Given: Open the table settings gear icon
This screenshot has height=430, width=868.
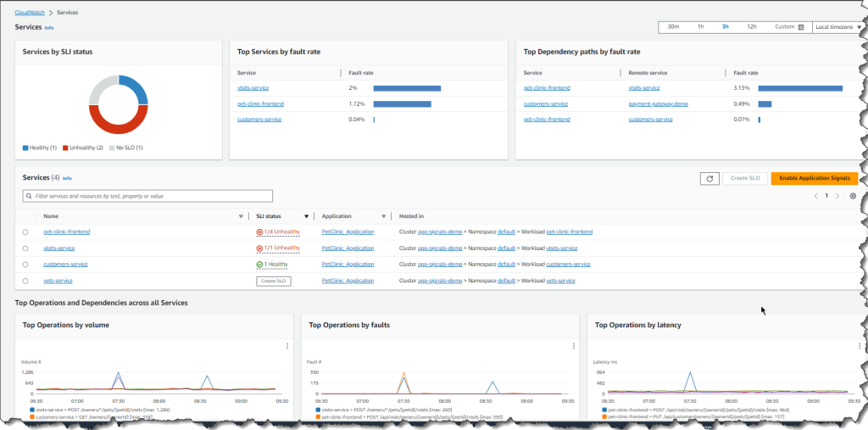Looking at the screenshot, I should point(853,196).
